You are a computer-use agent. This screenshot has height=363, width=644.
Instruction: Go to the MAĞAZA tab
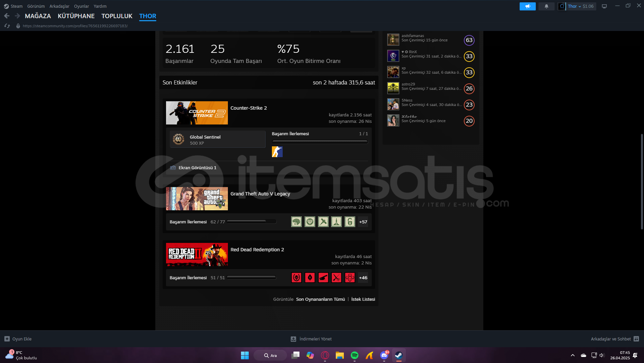click(38, 16)
